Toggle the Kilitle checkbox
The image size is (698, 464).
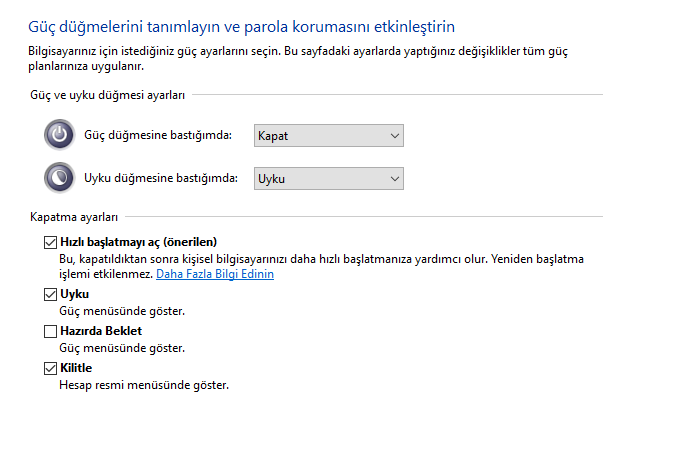click(51, 368)
